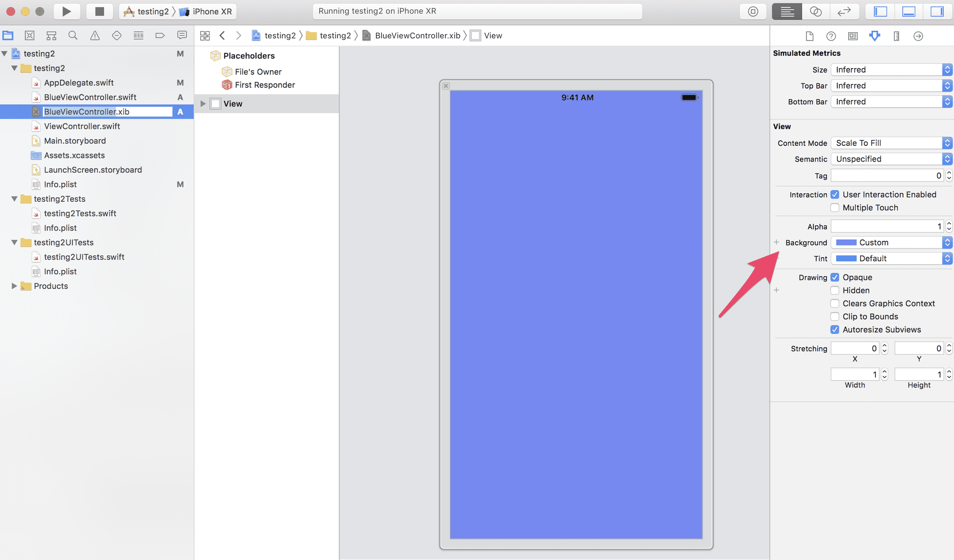
Task: Toggle Opaque drawing checkbox
Action: pyautogui.click(x=835, y=277)
